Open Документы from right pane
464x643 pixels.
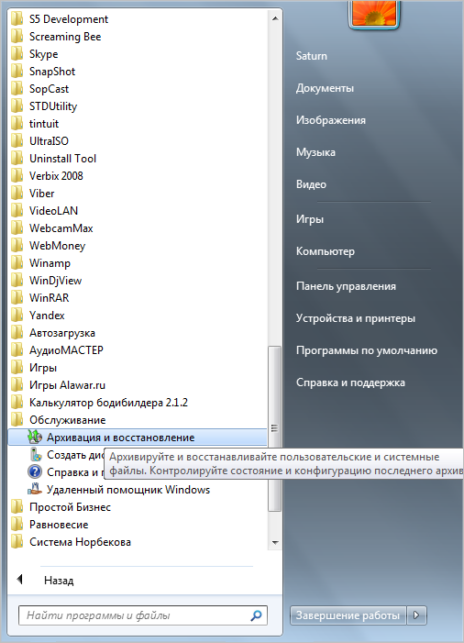[325, 88]
